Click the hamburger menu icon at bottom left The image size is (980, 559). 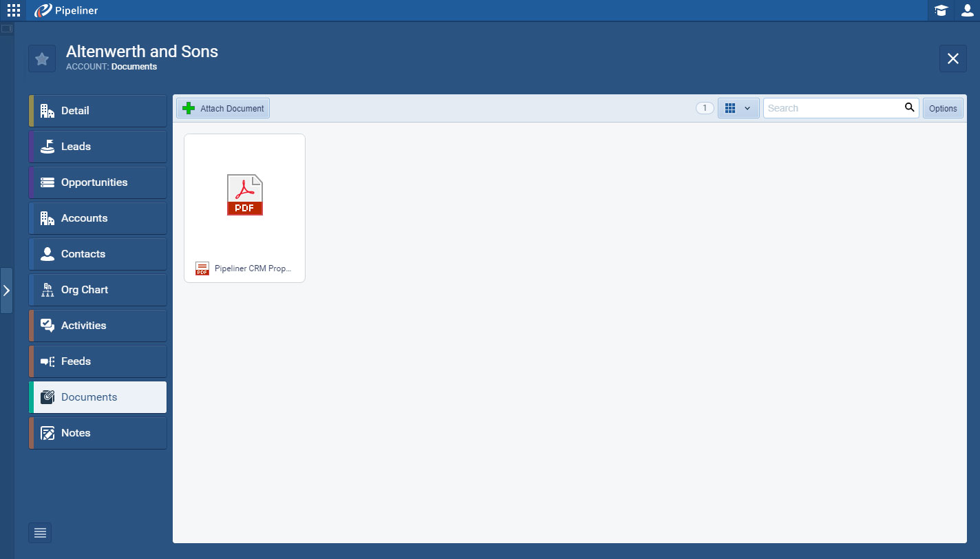(40, 533)
